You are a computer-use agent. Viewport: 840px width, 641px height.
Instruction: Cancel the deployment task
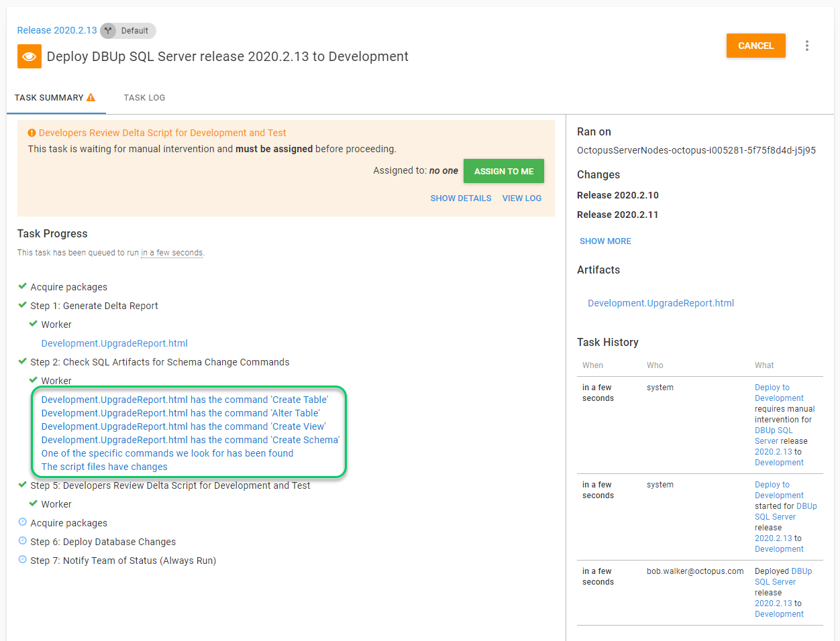click(755, 46)
